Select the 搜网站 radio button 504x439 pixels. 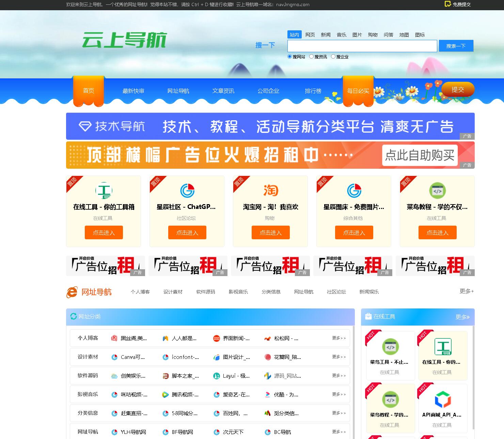[289, 57]
